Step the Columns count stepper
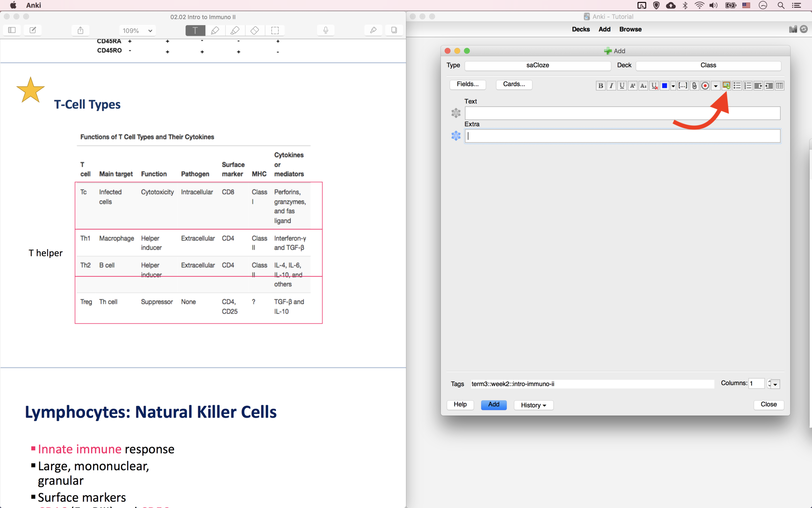The width and height of the screenshot is (812, 508). 769,383
